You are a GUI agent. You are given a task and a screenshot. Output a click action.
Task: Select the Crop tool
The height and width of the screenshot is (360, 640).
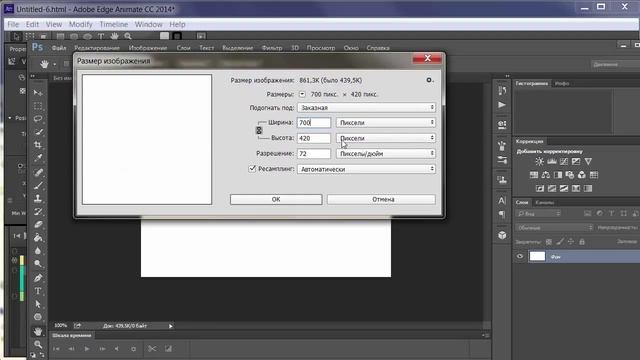point(38,145)
